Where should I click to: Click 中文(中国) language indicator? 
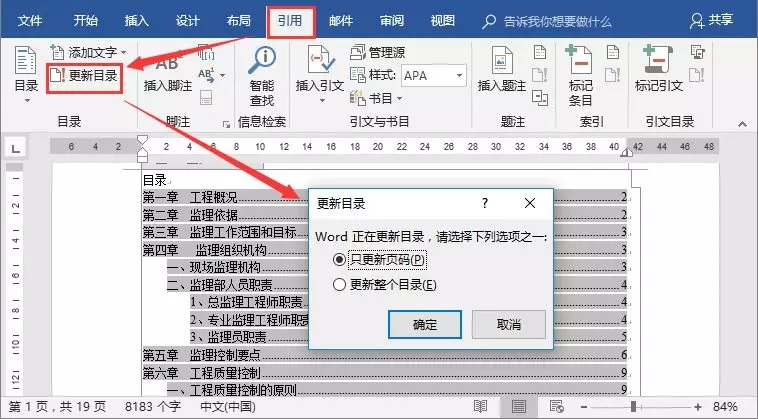pyautogui.click(x=228, y=406)
